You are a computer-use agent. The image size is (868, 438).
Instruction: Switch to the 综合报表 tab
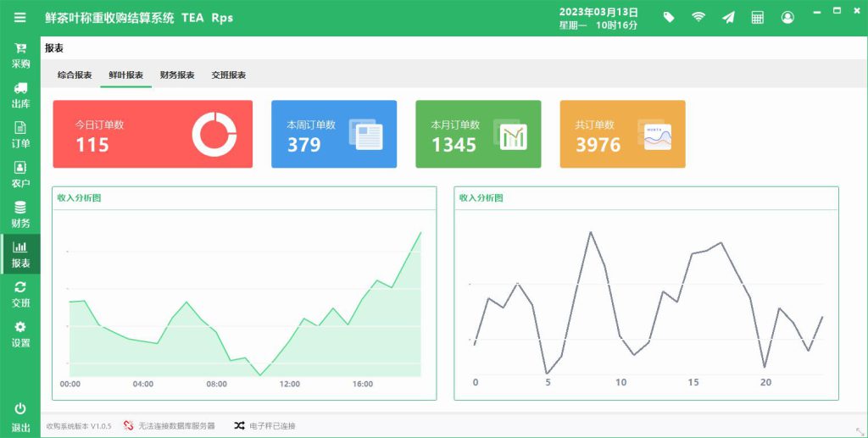point(75,75)
